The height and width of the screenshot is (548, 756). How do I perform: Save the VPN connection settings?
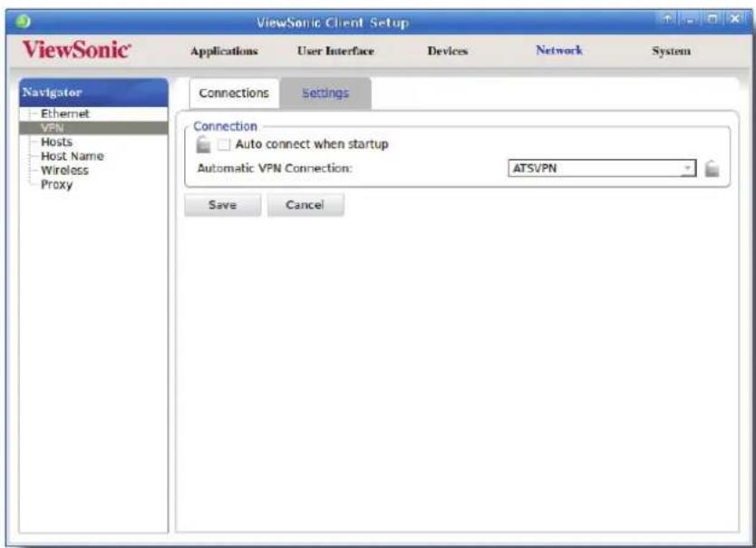click(x=223, y=205)
